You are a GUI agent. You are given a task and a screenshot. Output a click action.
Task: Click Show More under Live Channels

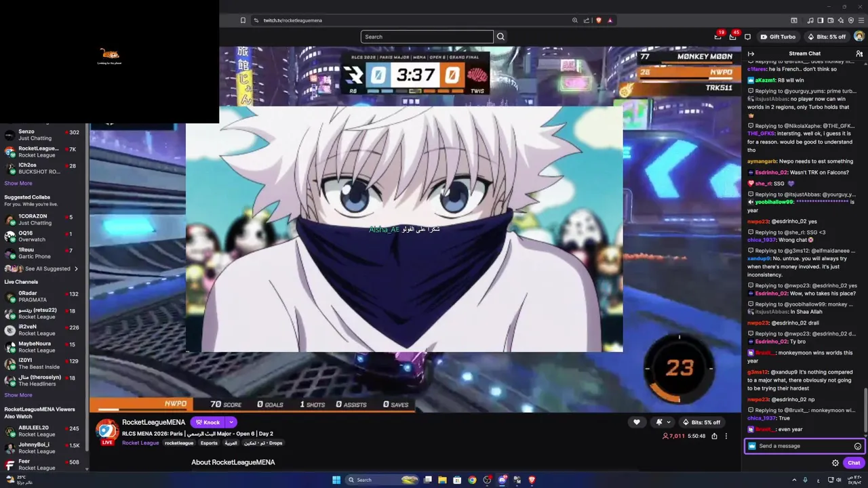point(18,394)
